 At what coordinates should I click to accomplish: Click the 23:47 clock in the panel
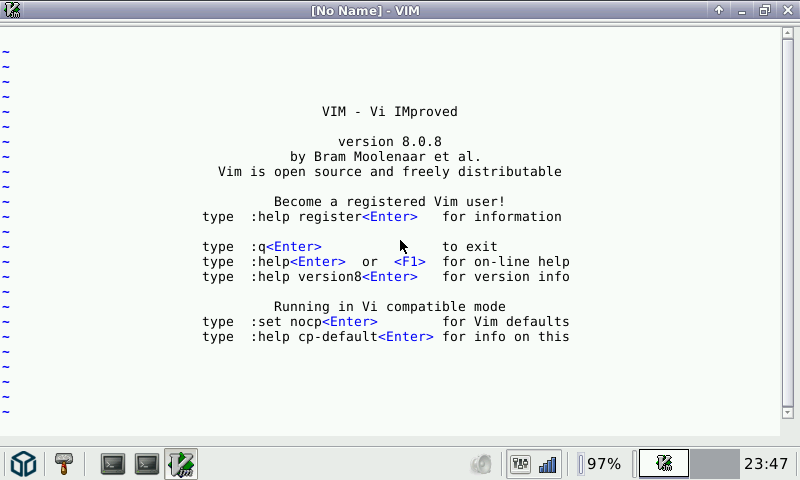click(766, 464)
